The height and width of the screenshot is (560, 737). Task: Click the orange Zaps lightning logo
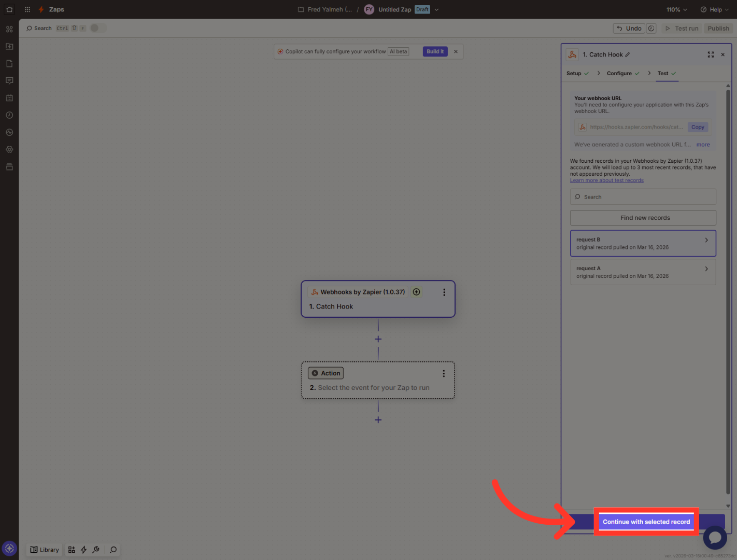pos(41,9)
